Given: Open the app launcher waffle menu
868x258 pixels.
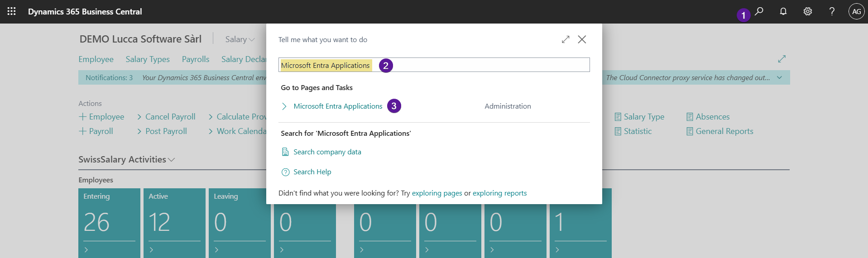Looking at the screenshot, I should [12, 11].
